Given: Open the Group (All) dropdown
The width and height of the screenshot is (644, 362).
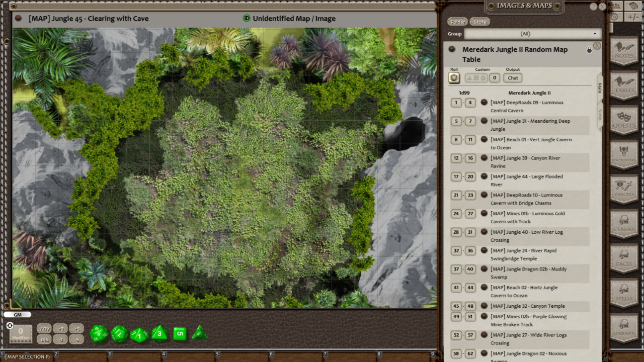Looking at the screenshot, I should click(x=534, y=34).
